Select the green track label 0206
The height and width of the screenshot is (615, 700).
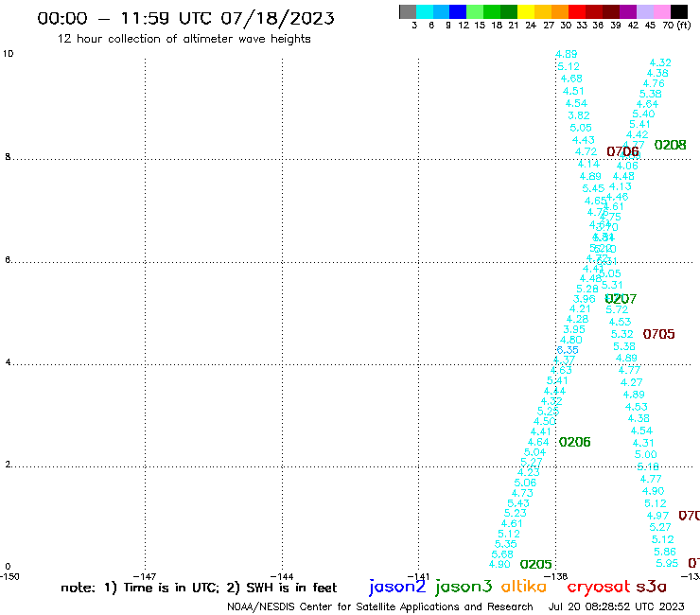point(574,442)
